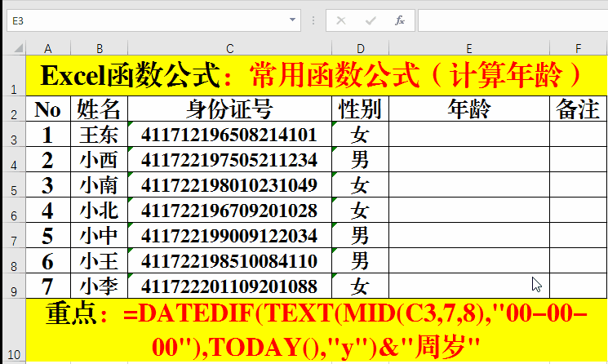Viewport: 608px width, 364px height.
Task: Select ID cell 411722198510084110
Action: (230, 260)
